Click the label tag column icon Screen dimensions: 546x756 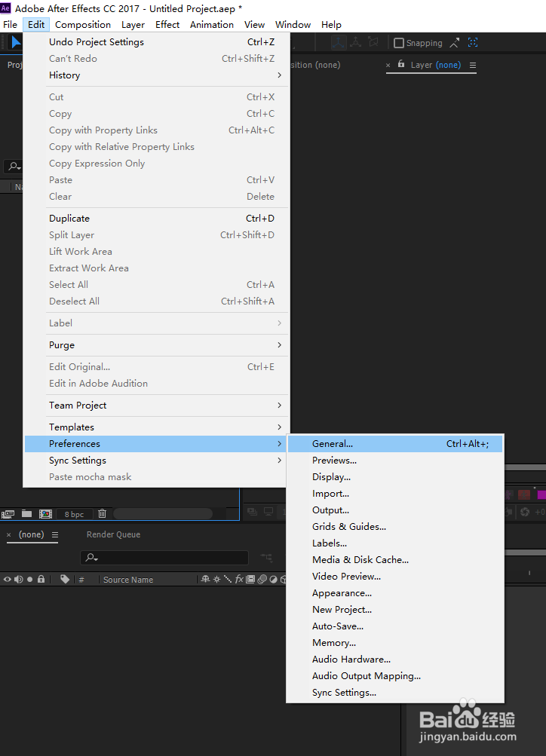pos(65,579)
